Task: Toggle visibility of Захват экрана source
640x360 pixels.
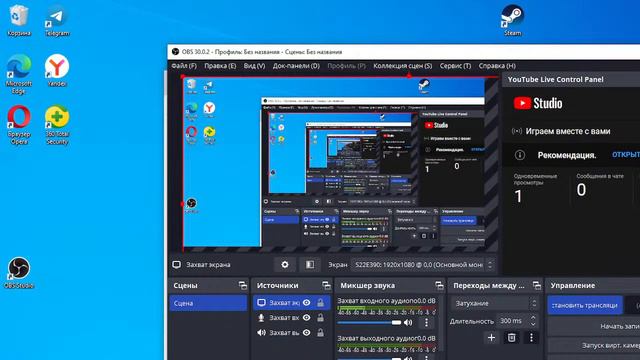Action: (307, 302)
